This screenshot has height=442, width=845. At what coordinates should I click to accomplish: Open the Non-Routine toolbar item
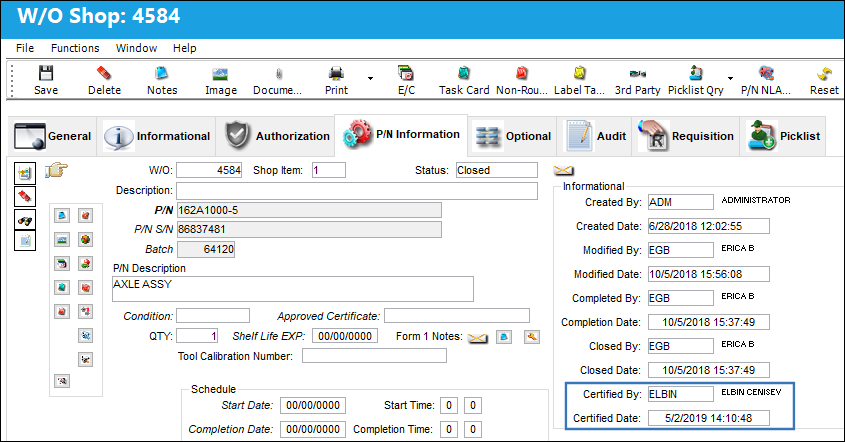coord(522,80)
